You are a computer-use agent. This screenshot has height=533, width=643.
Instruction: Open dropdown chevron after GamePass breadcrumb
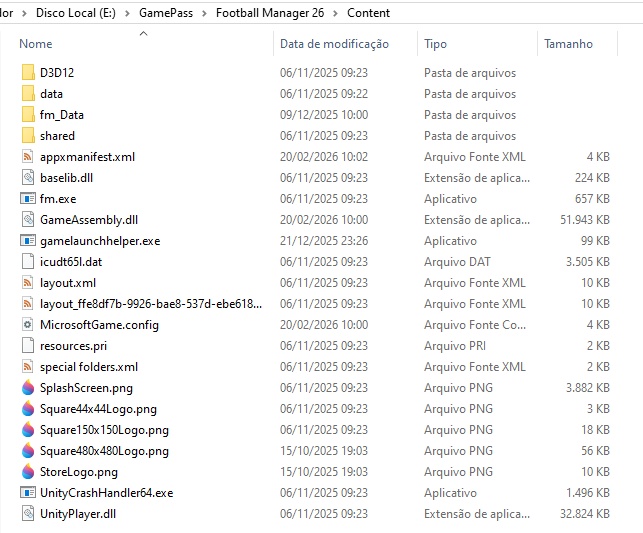point(204,13)
